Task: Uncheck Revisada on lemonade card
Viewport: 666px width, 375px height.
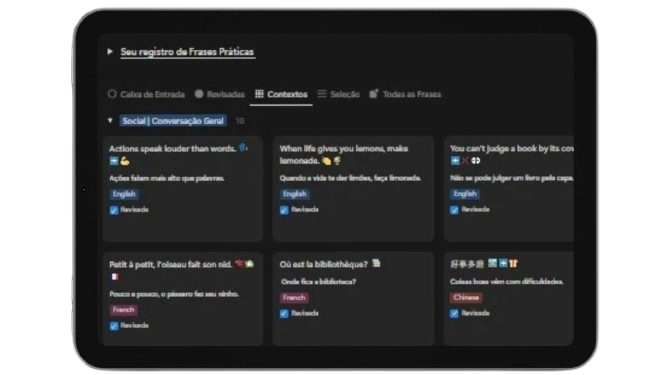Action: click(284, 210)
